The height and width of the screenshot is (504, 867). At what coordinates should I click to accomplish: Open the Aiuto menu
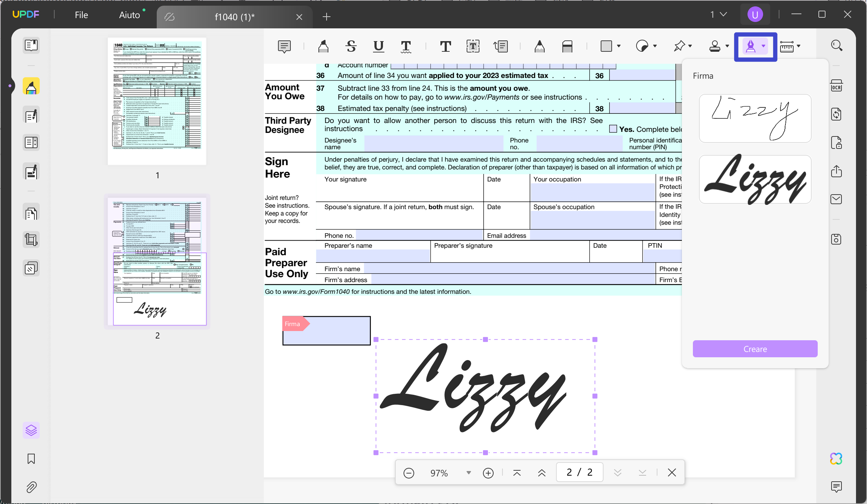129,15
